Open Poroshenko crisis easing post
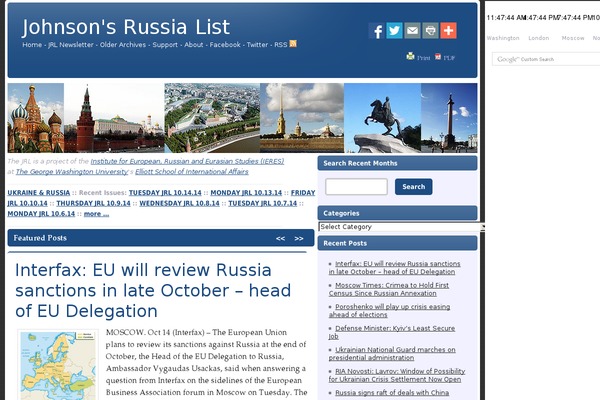Screen dimensions: 600x400 [390, 311]
